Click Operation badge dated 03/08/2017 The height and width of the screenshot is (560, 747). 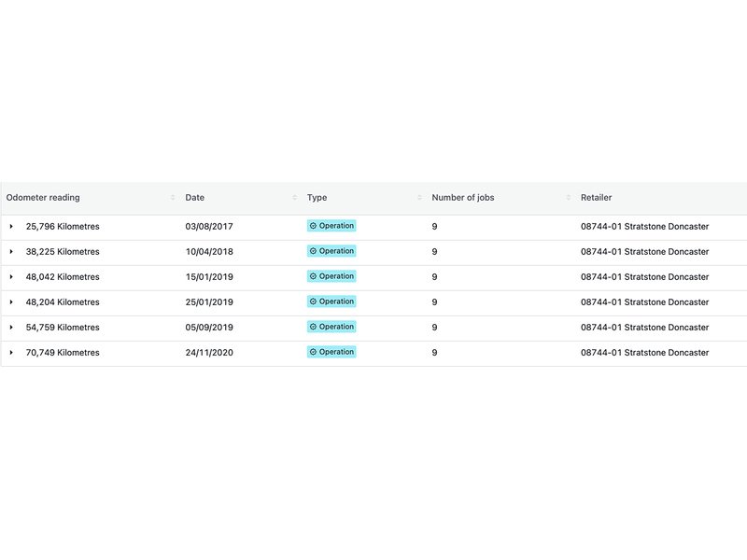pyautogui.click(x=331, y=226)
